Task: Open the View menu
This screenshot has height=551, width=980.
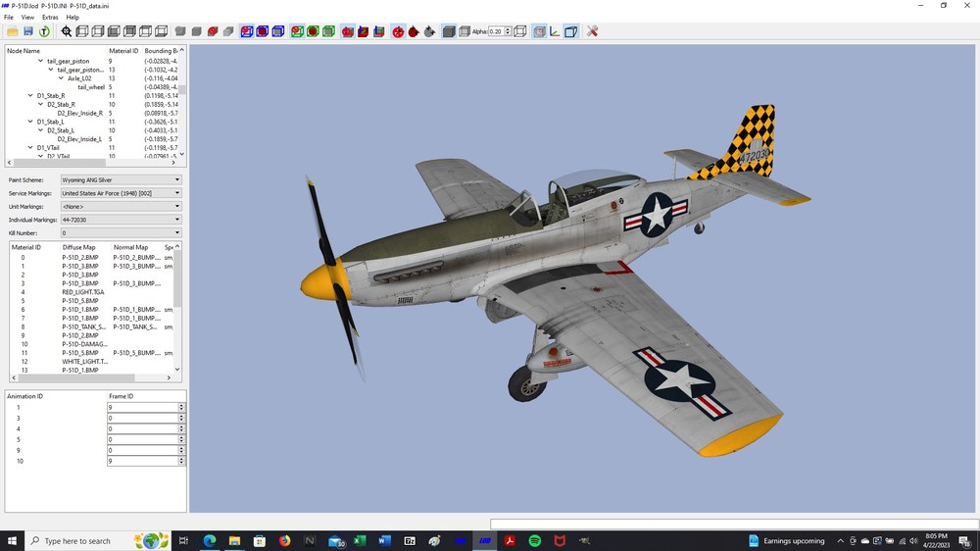Action: tap(27, 18)
